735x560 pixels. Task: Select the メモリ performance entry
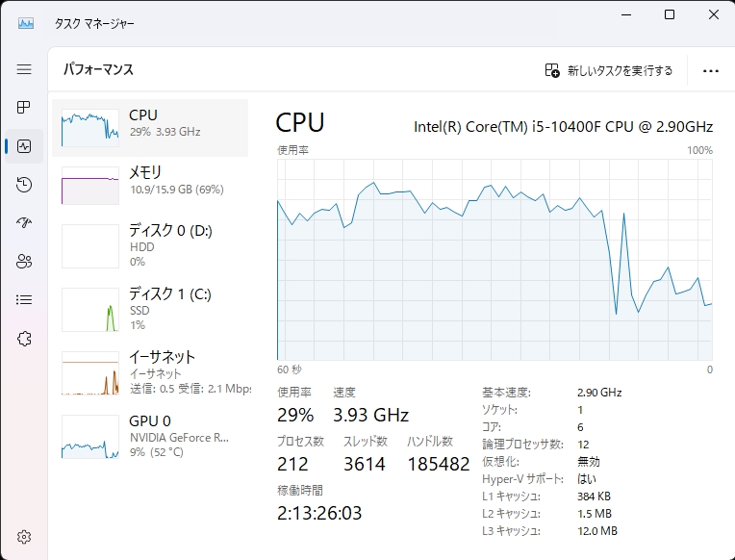(x=150, y=184)
